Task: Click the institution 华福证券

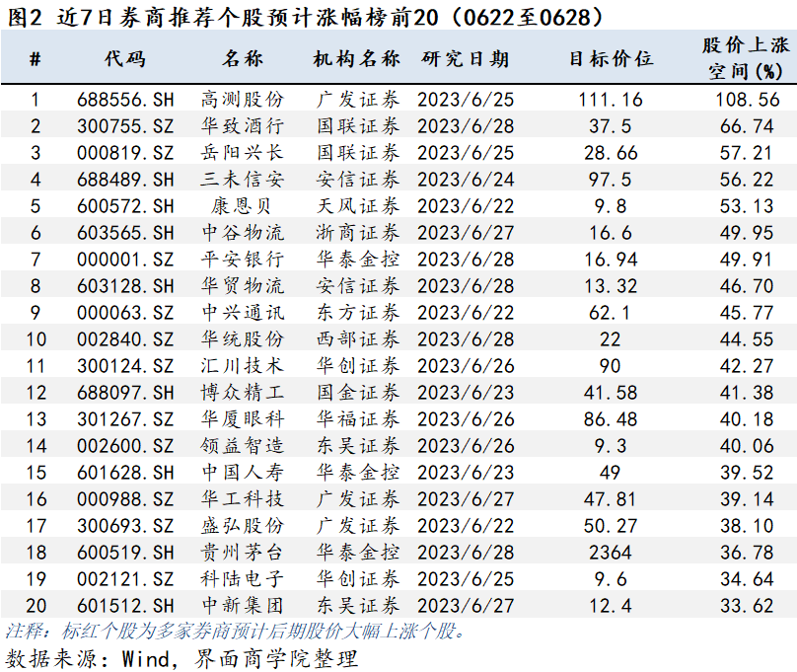Action: [358, 418]
